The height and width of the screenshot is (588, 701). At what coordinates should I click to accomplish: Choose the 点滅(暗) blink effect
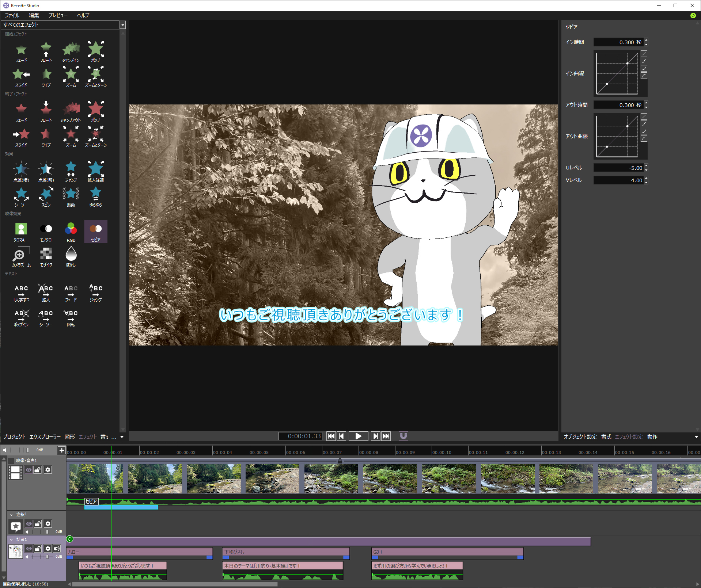[21, 172]
